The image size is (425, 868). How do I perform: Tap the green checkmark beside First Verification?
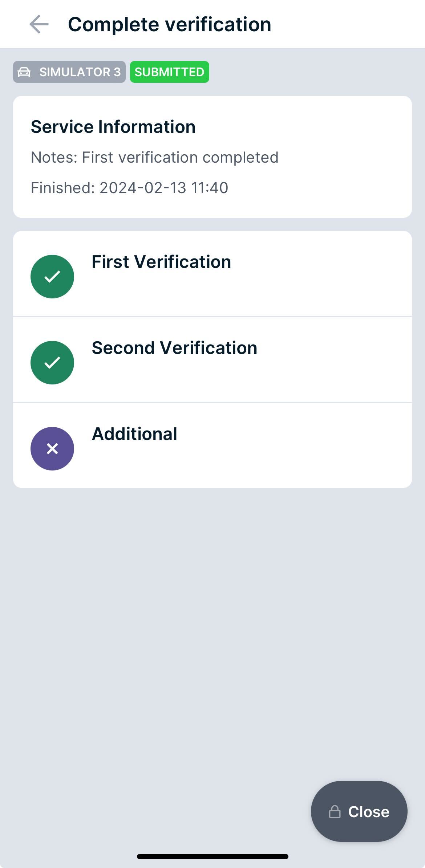pyautogui.click(x=52, y=276)
